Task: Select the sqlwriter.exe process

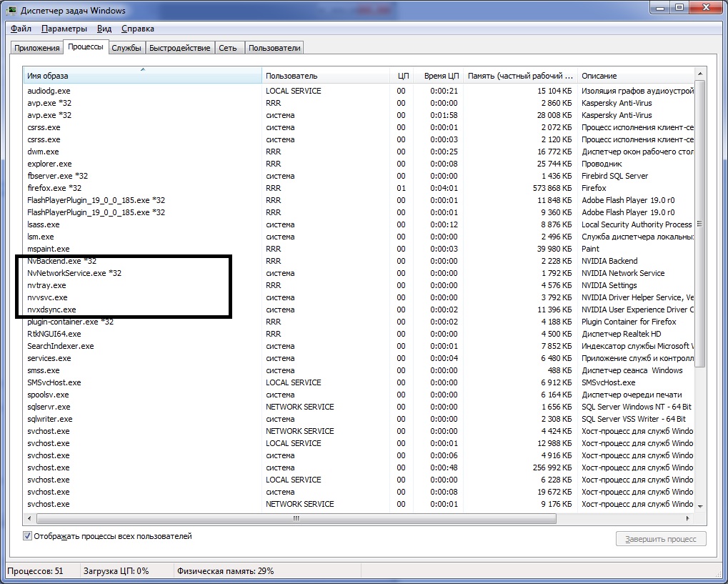Action: [x=359, y=419]
